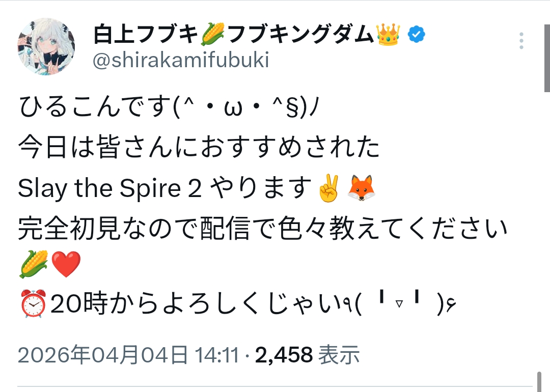
Task: Click the 表示 views label
Action: pos(339,355)
